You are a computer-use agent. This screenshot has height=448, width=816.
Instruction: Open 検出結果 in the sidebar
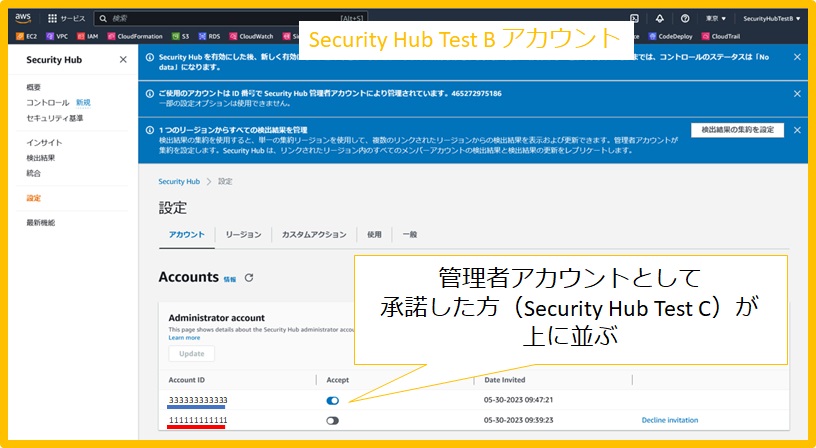[41, 158]
